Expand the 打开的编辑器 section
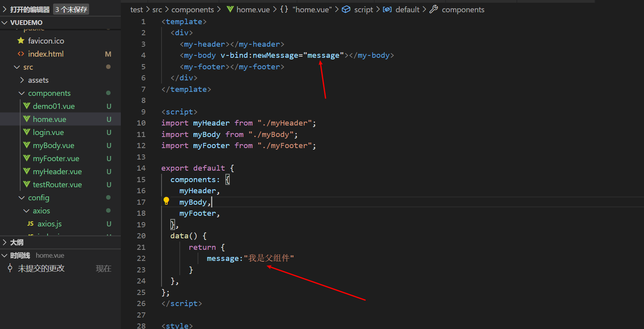The width and height of the screenshot is (644, 329). 5,9
